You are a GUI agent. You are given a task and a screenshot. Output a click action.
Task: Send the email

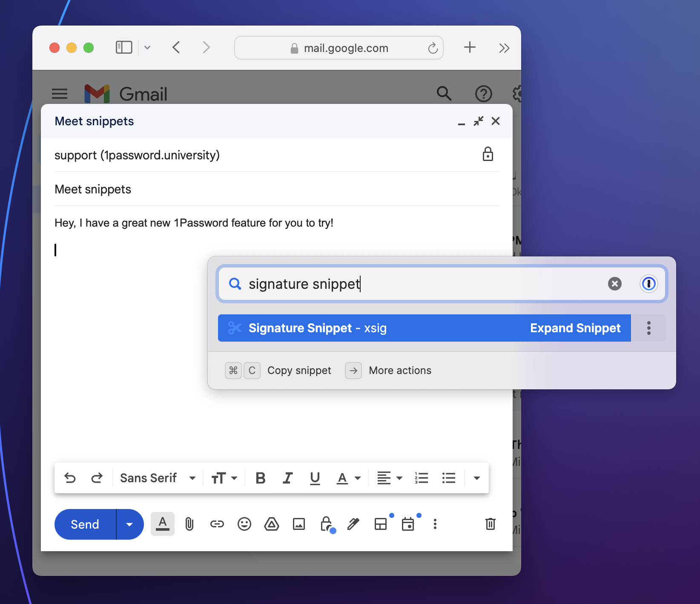[x=85, y=524]
